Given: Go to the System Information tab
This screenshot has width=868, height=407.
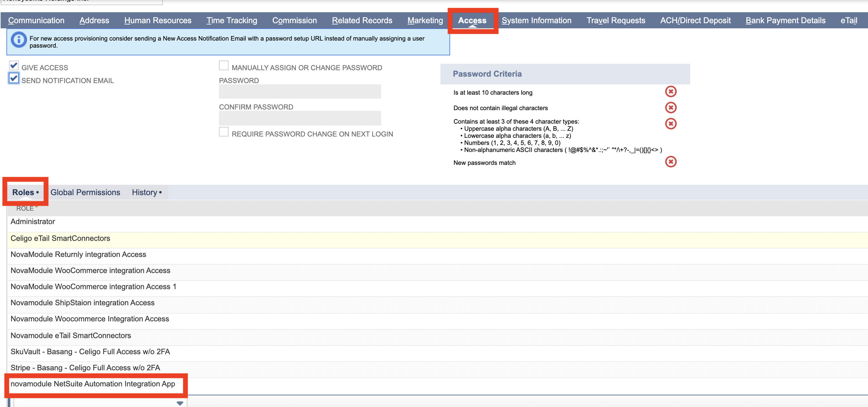Looking at the screenshot, I should [536, 21].
